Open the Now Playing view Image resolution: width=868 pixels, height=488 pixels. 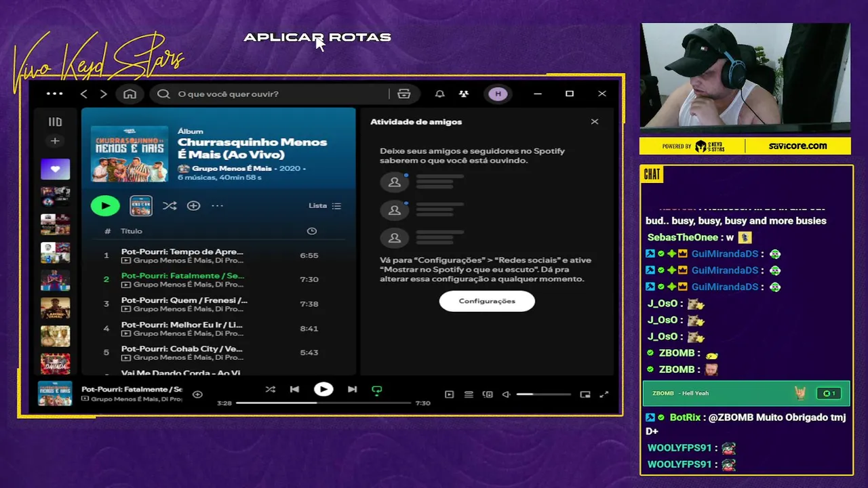[449, 394]
